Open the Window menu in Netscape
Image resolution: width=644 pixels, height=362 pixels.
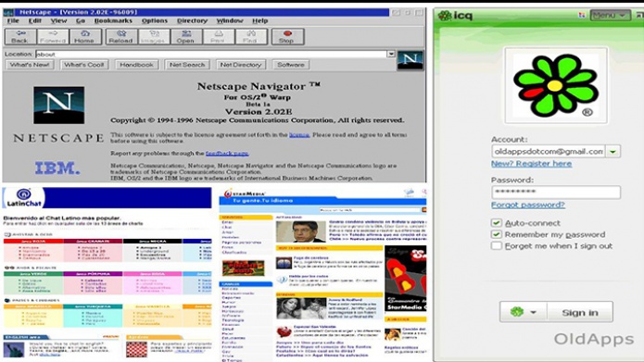tap(230, 20)
